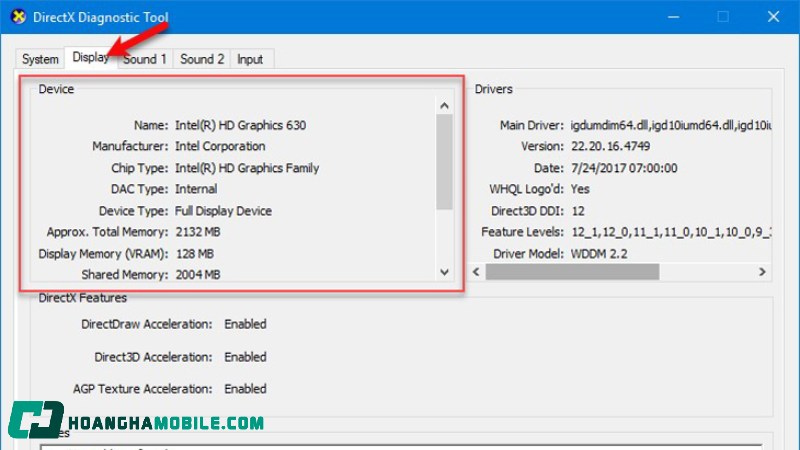The width and height of the screenshot is (800, 450).
Task: Click the WHQL Logo'd value Yes
Action: click(580, 189)
